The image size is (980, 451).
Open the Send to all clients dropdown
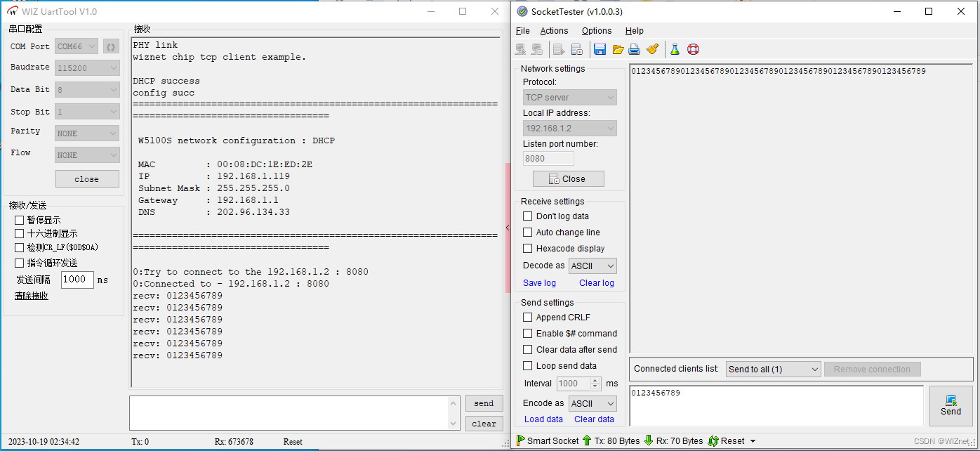coord(774,370)
